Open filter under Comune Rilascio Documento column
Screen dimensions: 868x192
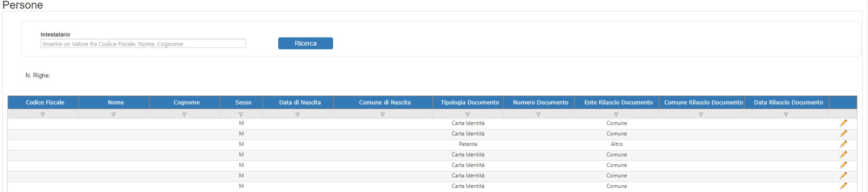coord(701,115)
